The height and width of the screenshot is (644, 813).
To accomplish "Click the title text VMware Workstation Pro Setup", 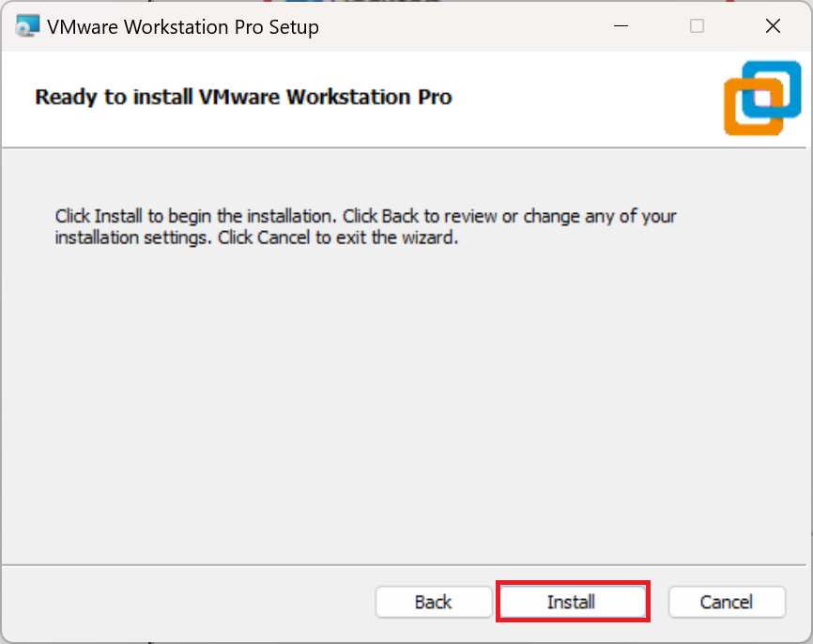I will 182,26.
